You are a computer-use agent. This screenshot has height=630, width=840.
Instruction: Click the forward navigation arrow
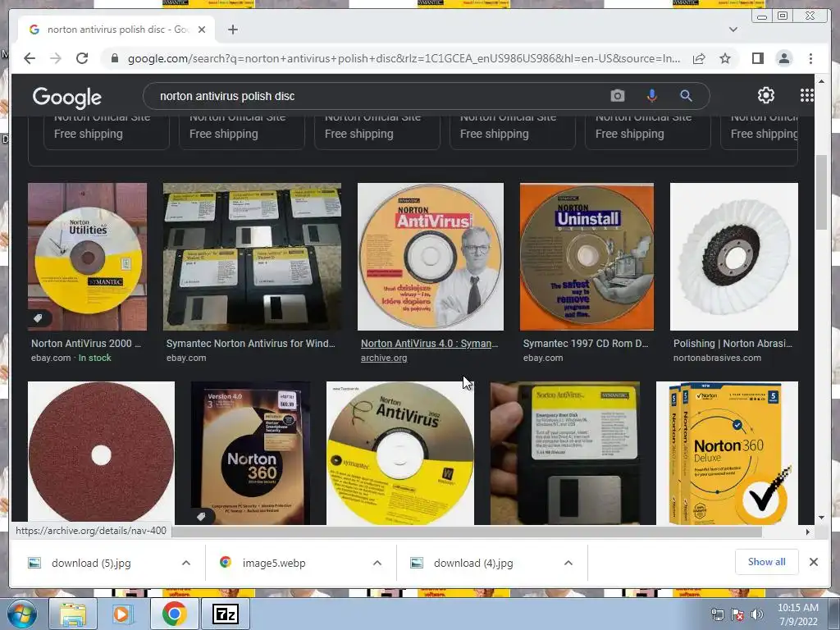[56, 58]
